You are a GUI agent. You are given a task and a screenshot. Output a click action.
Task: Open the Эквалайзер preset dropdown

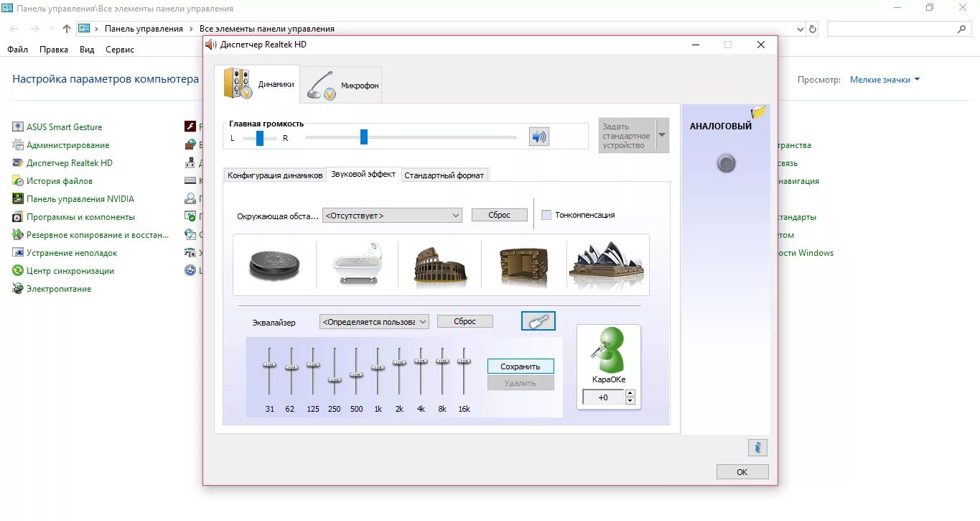click(x=374, y=322)
